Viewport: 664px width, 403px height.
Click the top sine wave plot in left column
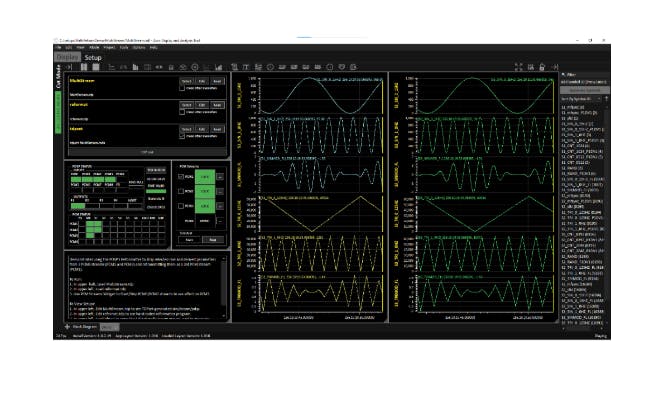(321, 96)
